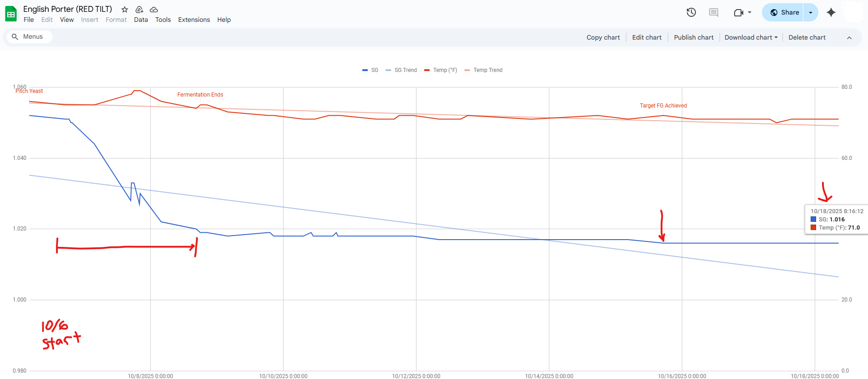Viewport: 868px width, 379px height.
Task: Open the comments panel icon
Action: 713,12
